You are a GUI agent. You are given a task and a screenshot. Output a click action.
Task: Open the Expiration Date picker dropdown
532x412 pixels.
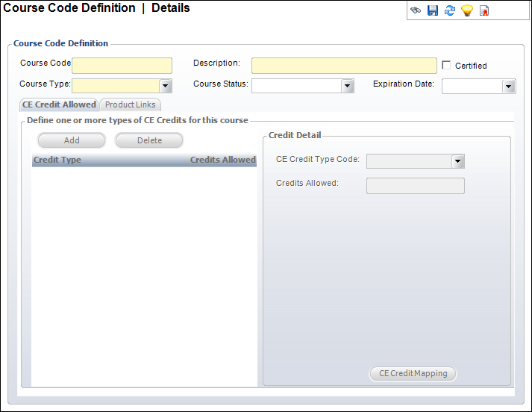509,87
